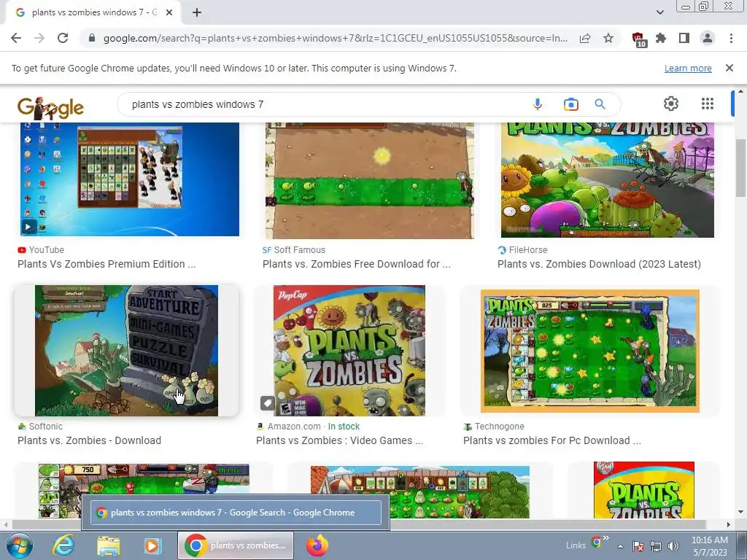
Task: Open Technogone gameplay thumbnail
Action: [x=589, y=351]
